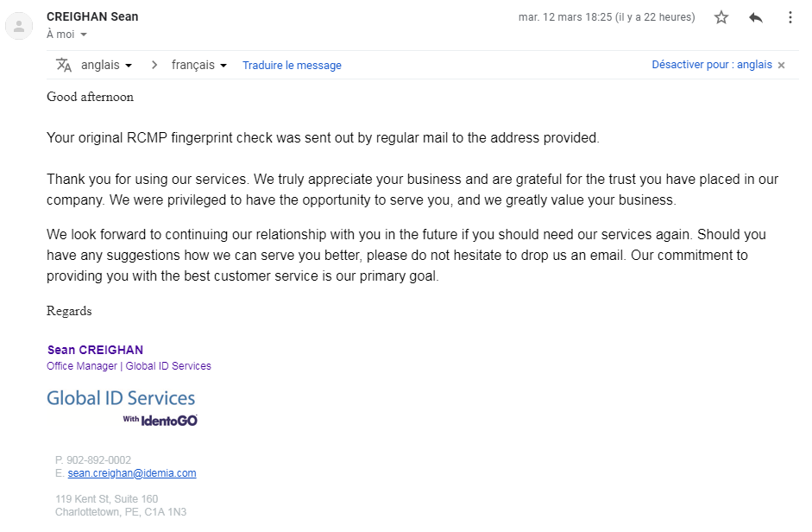Click the translate icon in translation bar
812x532 pixels.
(x=64, y=65)
